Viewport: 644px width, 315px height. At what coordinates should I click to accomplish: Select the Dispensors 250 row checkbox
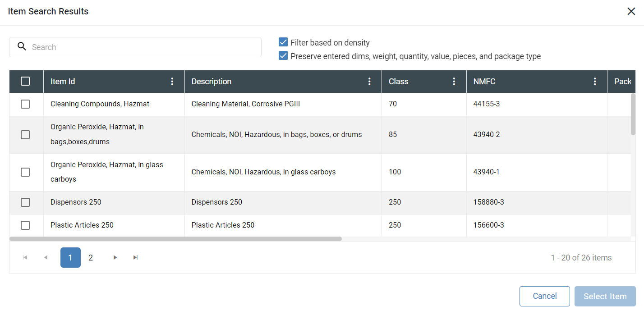[x=25, y=202]
